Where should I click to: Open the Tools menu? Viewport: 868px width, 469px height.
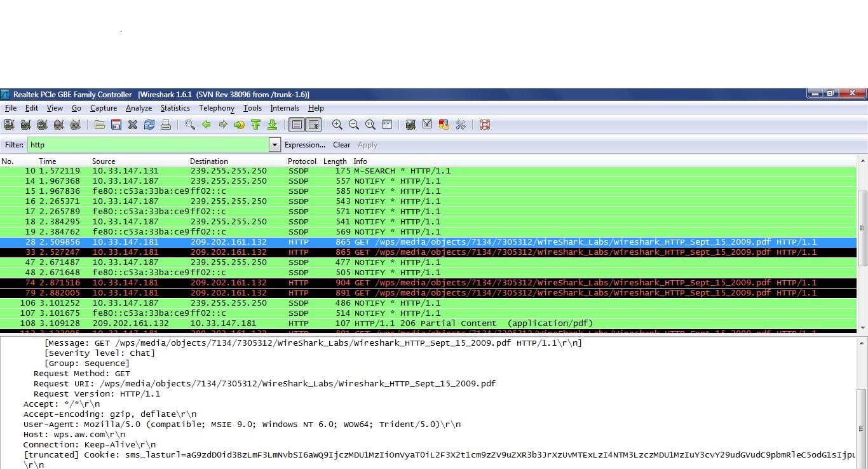coord(252,108)
